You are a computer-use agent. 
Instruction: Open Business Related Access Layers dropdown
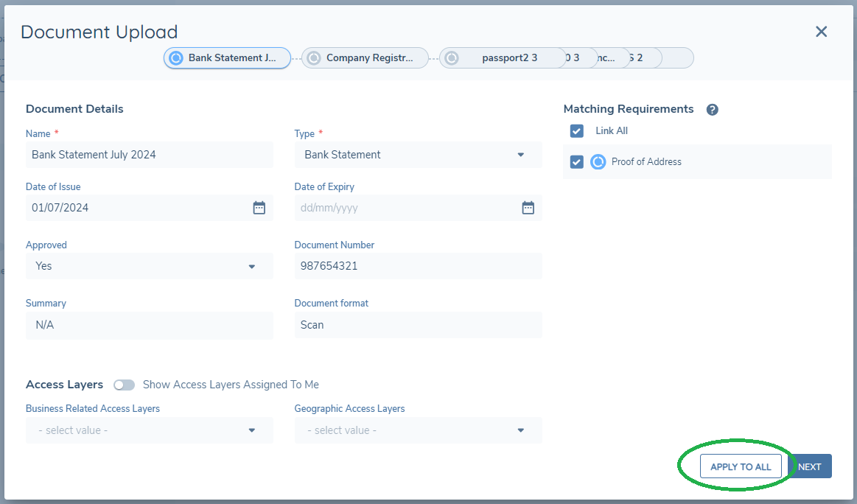[149, 430]
